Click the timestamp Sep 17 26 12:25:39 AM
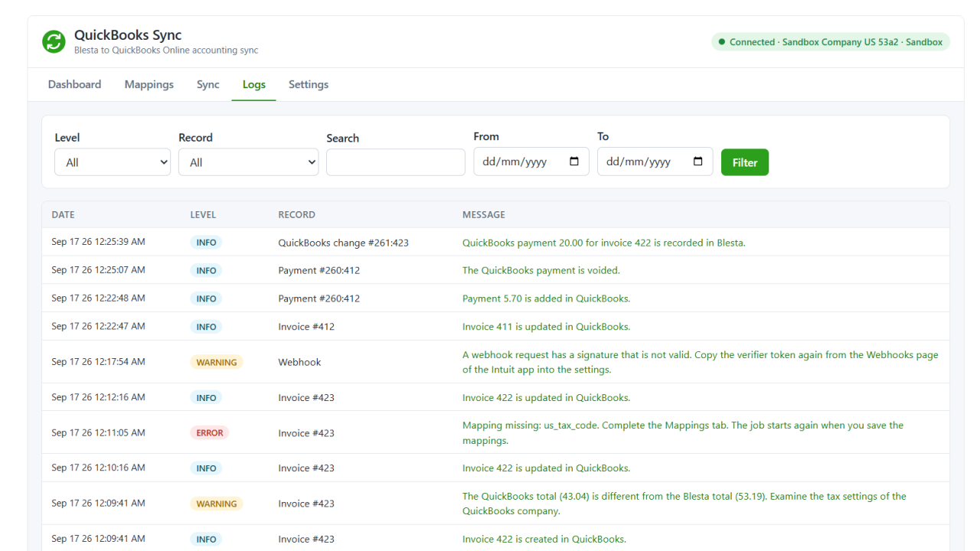The width and height of the screenshot is (980, 551). (x=98, y=242)
